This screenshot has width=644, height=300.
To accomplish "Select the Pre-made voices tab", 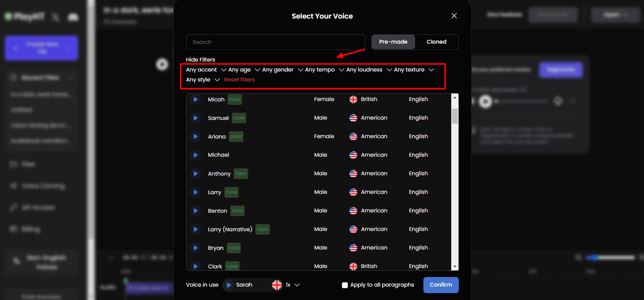I will (393, 42).
